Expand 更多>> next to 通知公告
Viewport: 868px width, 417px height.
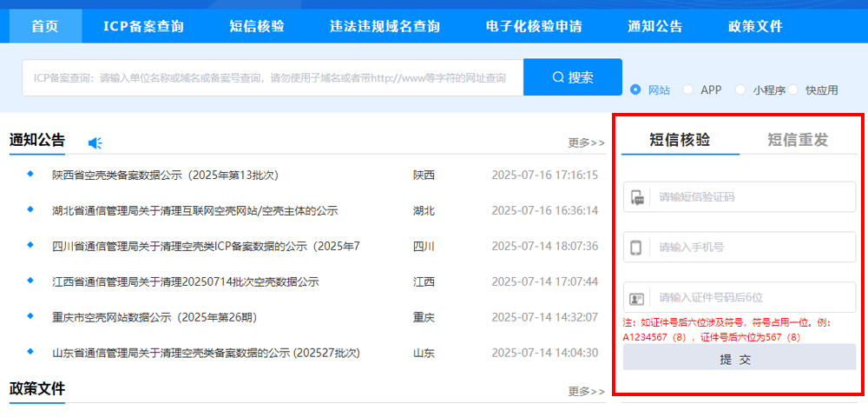[586, 142]
